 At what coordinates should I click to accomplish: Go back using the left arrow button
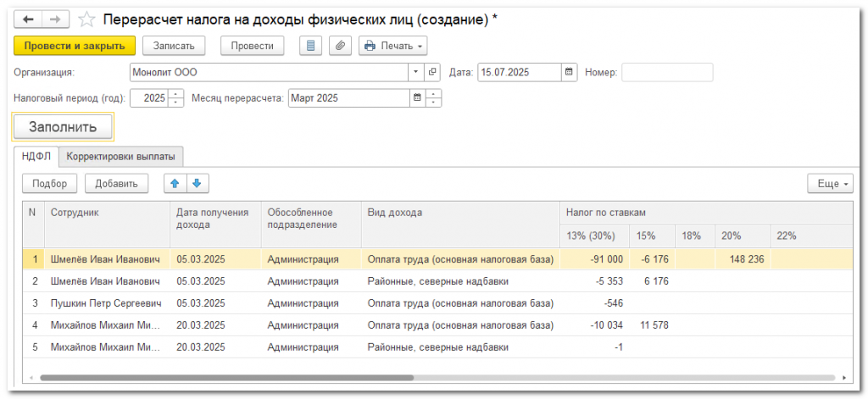(28, 19)
